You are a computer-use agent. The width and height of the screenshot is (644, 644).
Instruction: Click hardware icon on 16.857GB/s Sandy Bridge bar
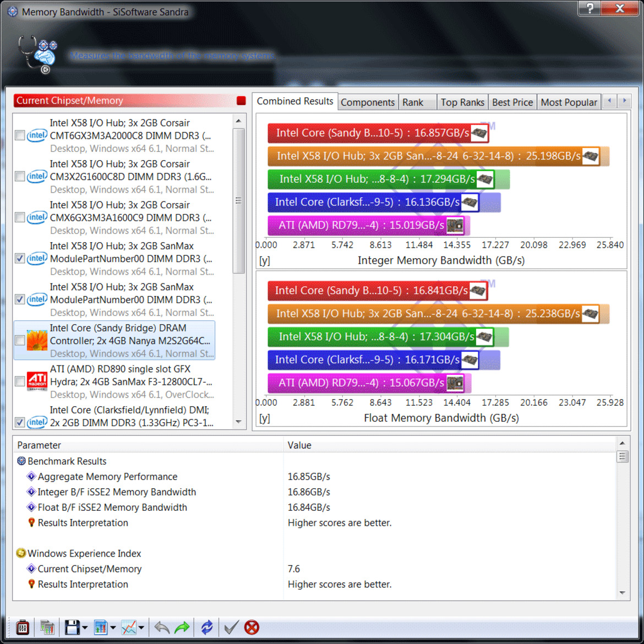(x=479, y=133)
